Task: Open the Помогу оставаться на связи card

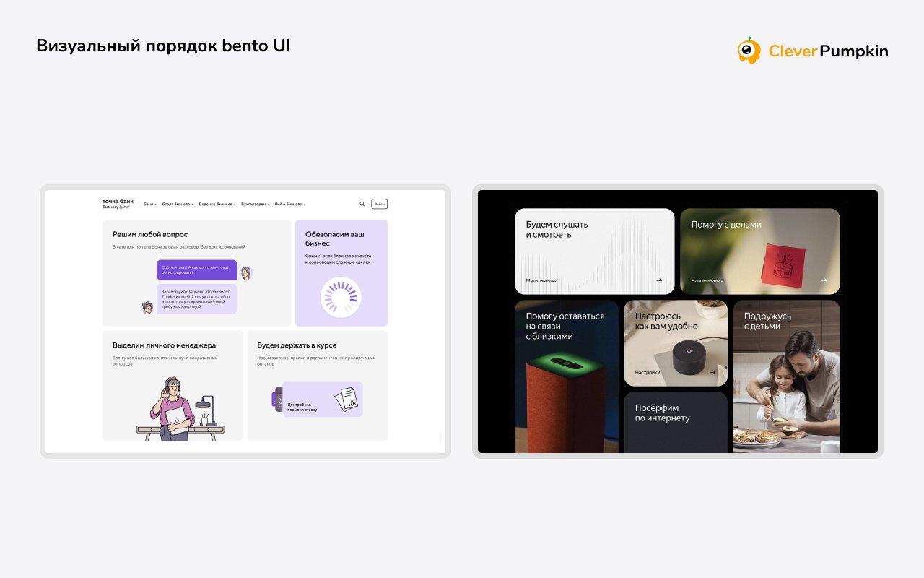Action: pyautogui.click(x=567, y=376)
